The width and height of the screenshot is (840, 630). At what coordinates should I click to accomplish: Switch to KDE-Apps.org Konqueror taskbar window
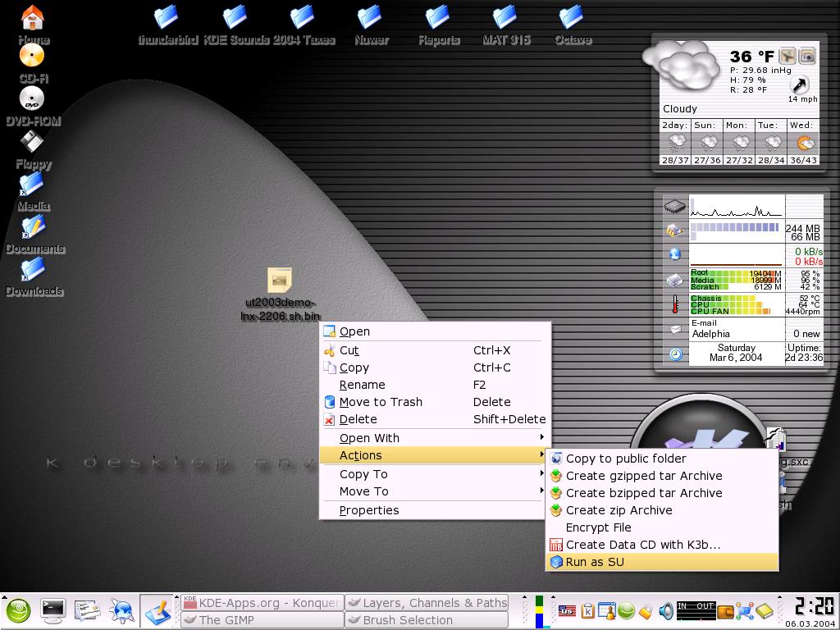click(x=262, y=603)
